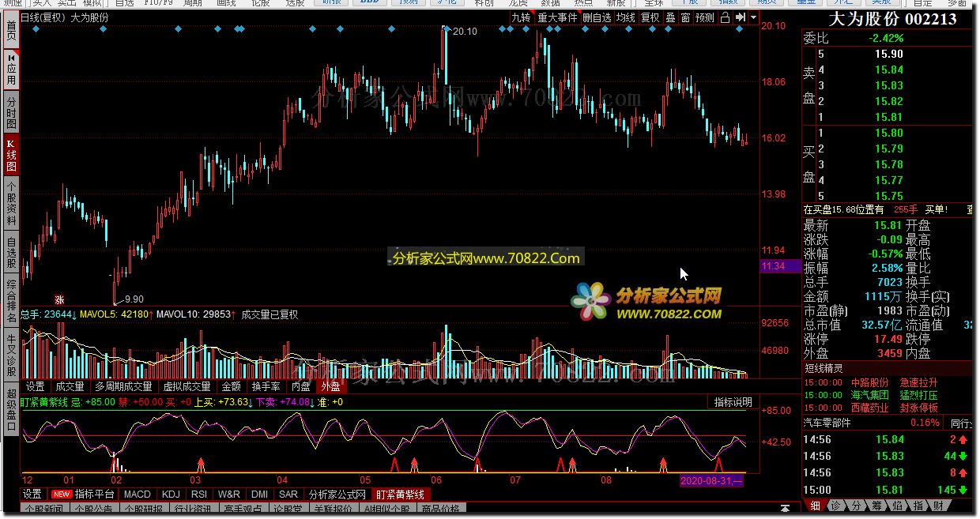Viewport: 980px width, 519px height.
Task: Open 海汽集团 in 短线精灵 list
Action: click(x=870, y=395)
